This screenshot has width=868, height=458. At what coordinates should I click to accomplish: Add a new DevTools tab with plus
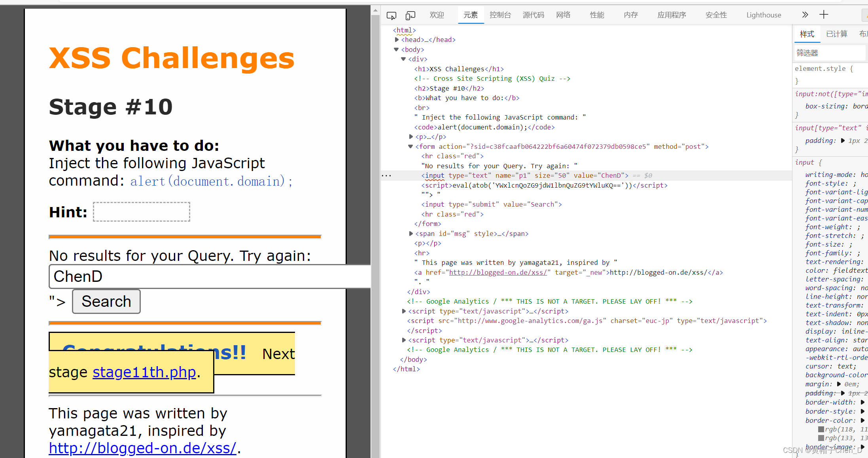coord(824,15)
